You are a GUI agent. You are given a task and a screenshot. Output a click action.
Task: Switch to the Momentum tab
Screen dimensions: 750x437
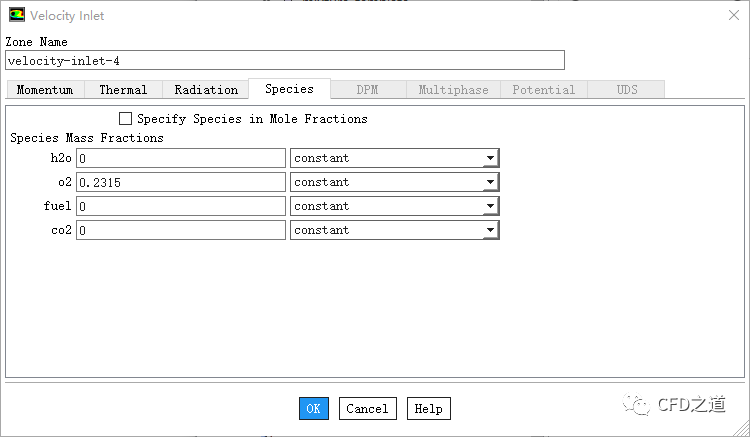click(x=45, y=90)
